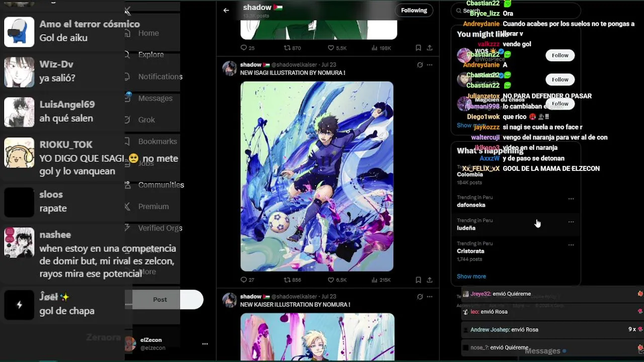Bookmark the post with 198K views
This screenshot has width=644, height=362.
point(418,48)
